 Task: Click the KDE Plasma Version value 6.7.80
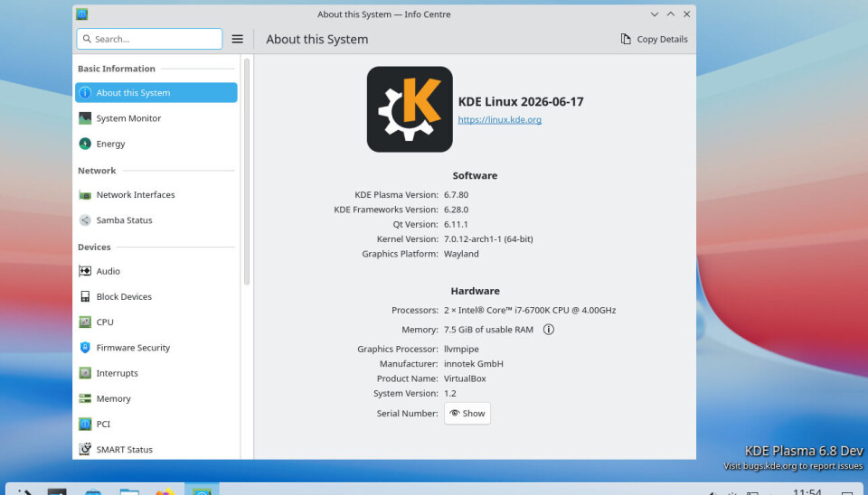click(x=456, y=195)
